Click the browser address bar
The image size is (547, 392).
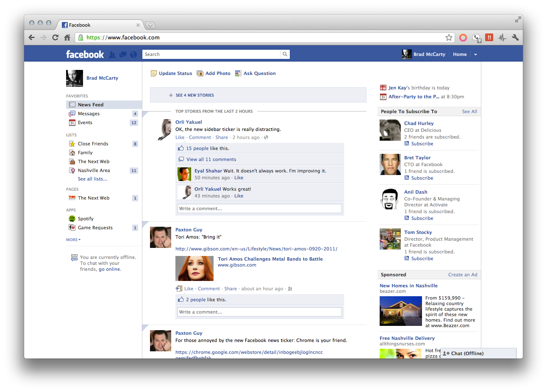(x=265, y=37)
